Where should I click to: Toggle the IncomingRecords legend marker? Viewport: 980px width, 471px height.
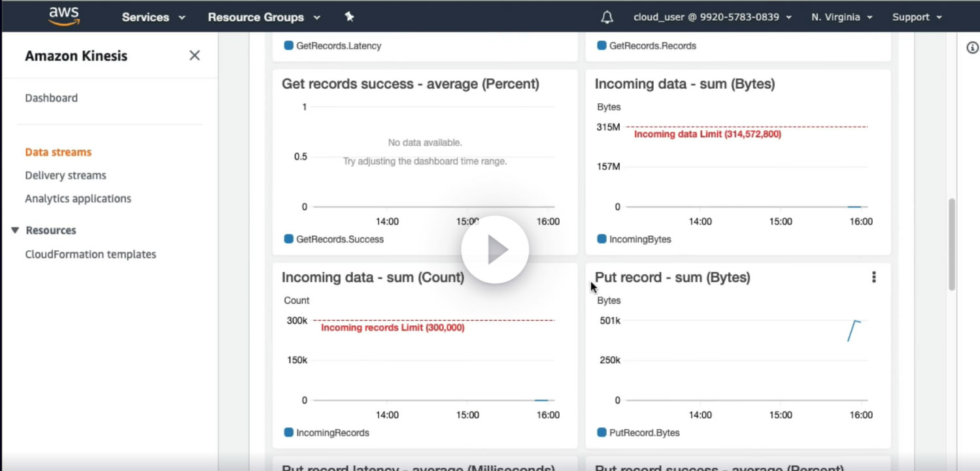288,432
